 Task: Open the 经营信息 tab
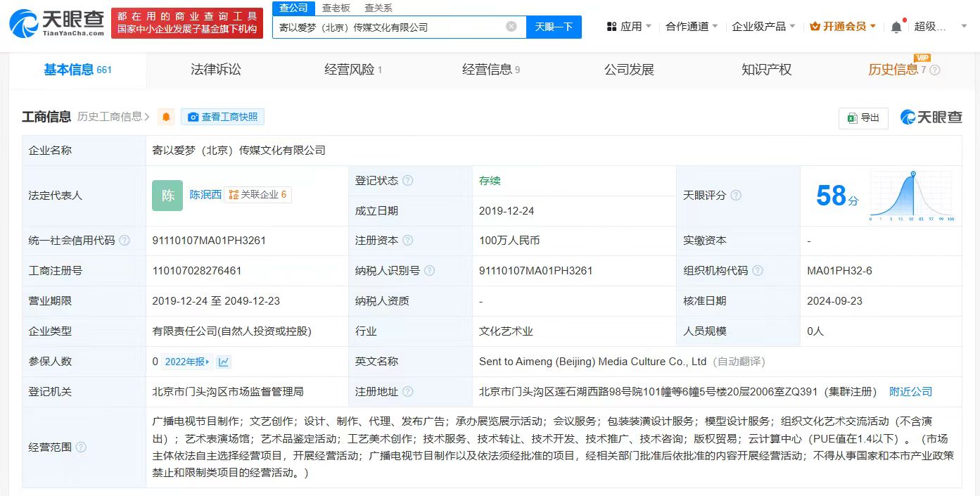(491, 70)
